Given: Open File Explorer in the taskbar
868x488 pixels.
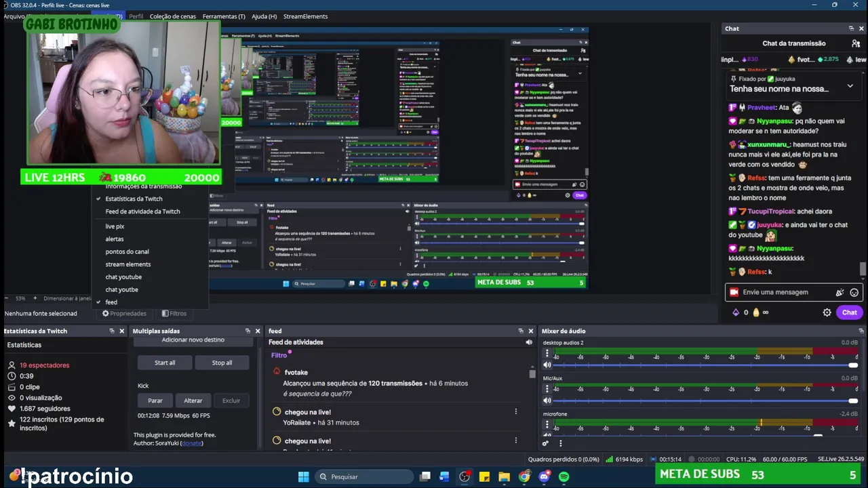Looking at the screenshot, I should (x=504, y=476).
